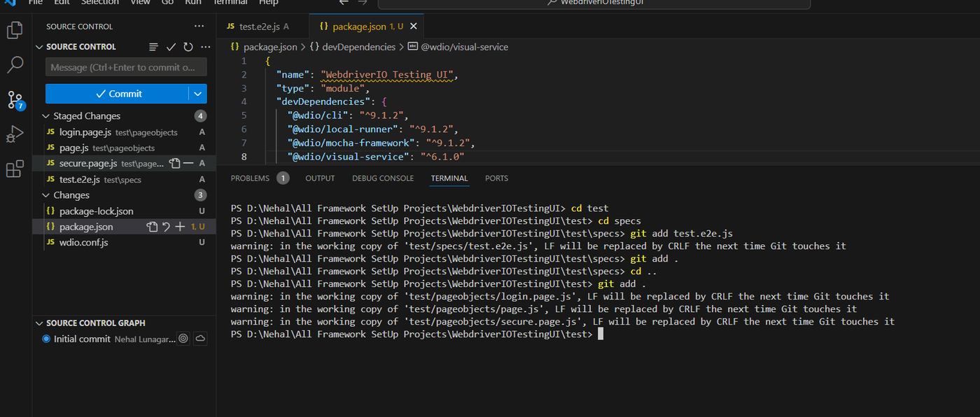The height and width of the screenshot is (417, 980).
Task: Click the cloud publish icon beside Initial commit
Action: pyautogui.click(x=200, y=339)
